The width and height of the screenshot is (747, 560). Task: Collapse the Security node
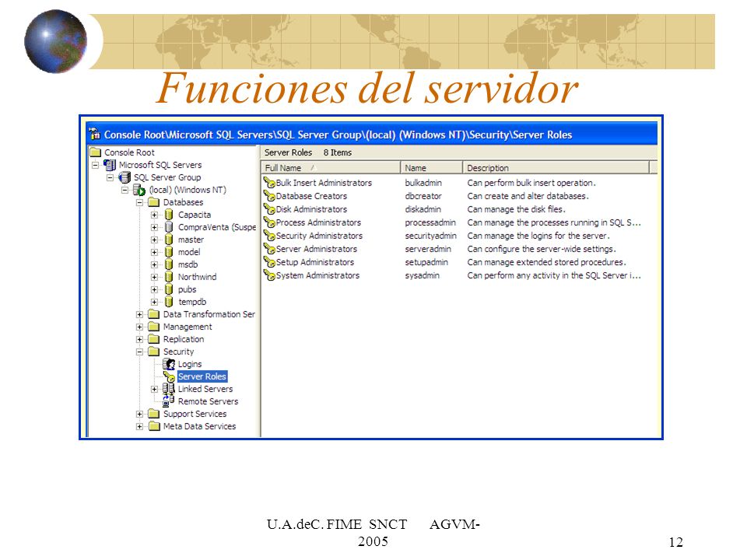pos(139,352)
